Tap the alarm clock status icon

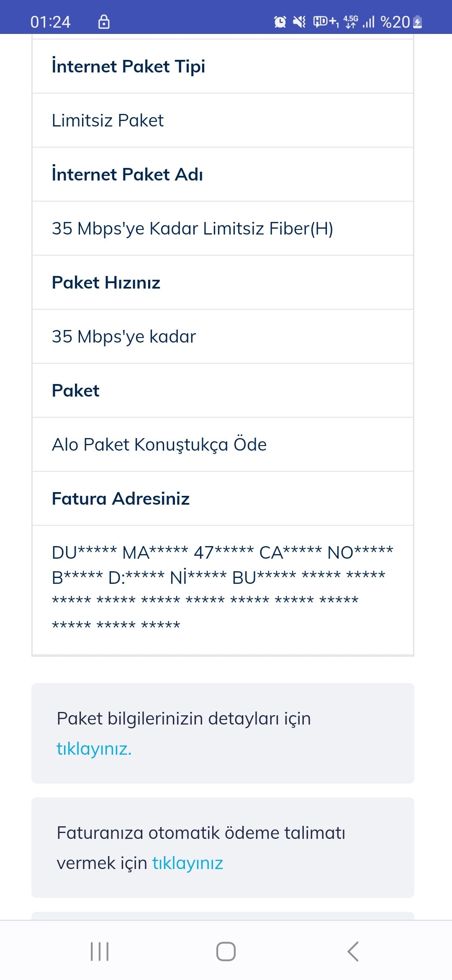280,22
